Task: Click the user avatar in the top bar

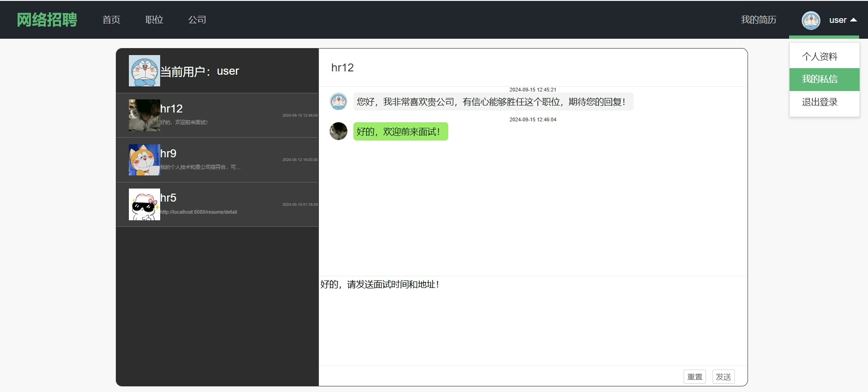Action: point(811,21)
